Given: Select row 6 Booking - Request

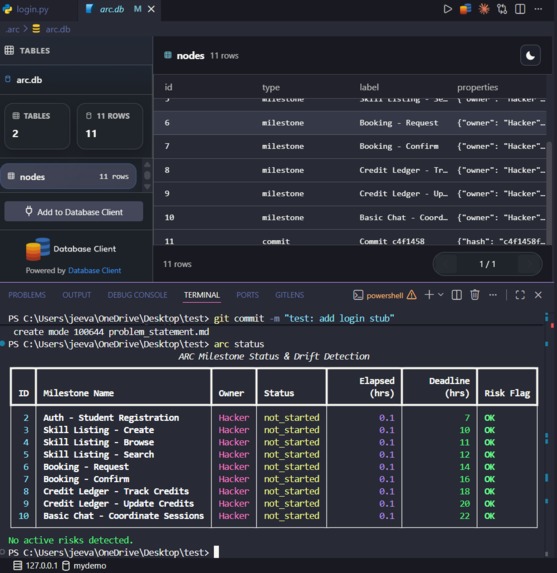Looking at the screenshot, I should click(350, 123).
